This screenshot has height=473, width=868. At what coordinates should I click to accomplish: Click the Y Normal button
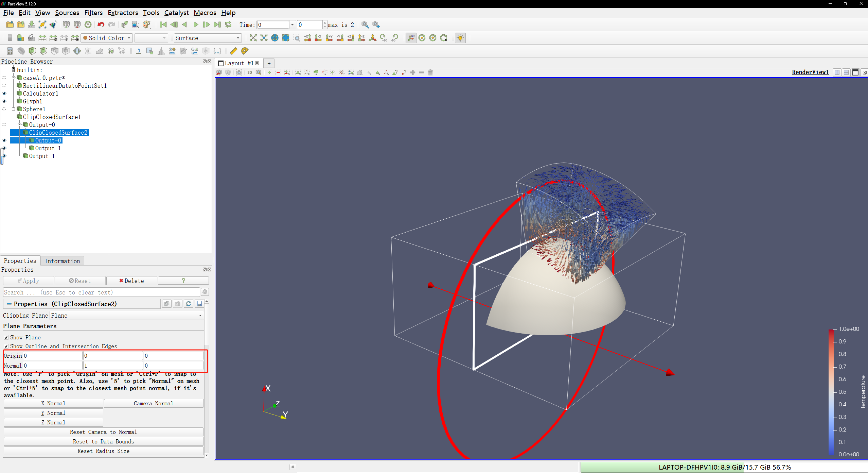point(53,413)
